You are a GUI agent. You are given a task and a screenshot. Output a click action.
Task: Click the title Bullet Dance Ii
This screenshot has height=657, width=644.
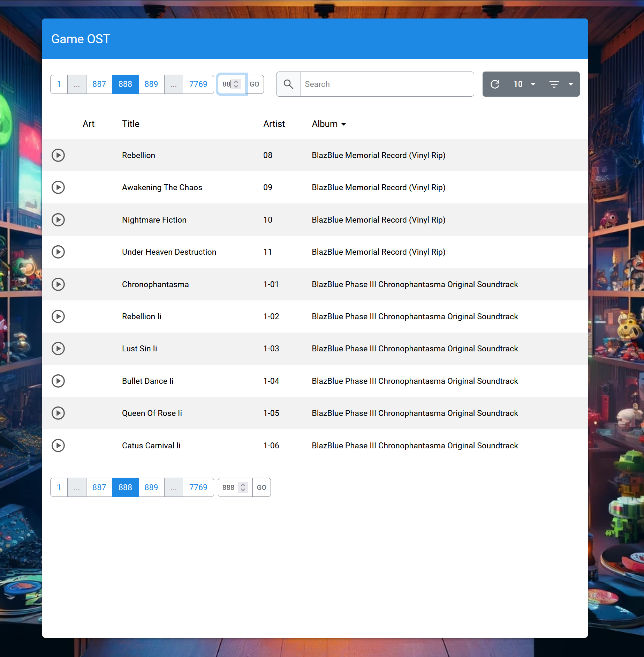[x=148, y=381]
